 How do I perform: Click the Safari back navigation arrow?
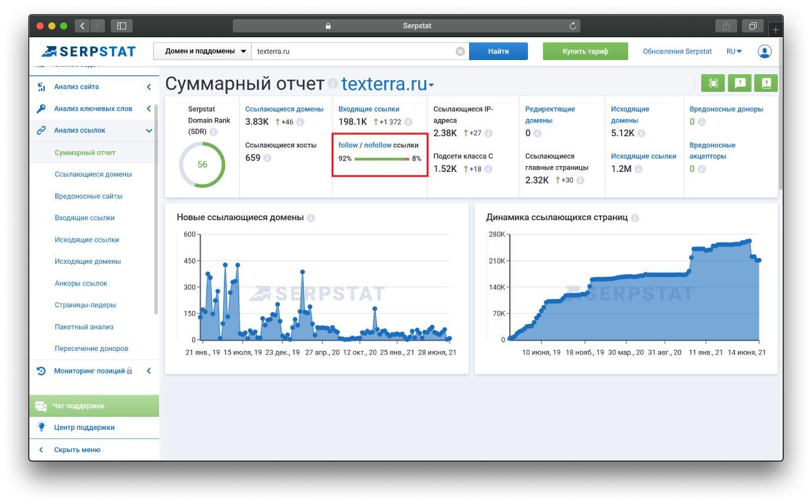tap(82, 26)
